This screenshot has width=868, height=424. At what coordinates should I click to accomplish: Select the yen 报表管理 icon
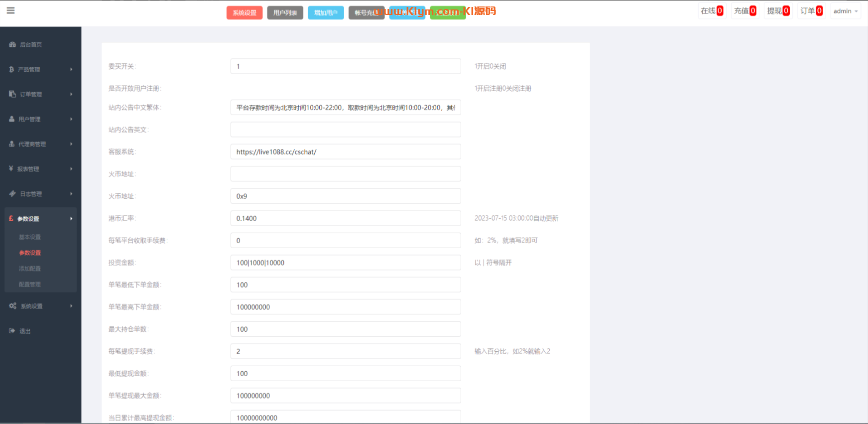point(11,169)
